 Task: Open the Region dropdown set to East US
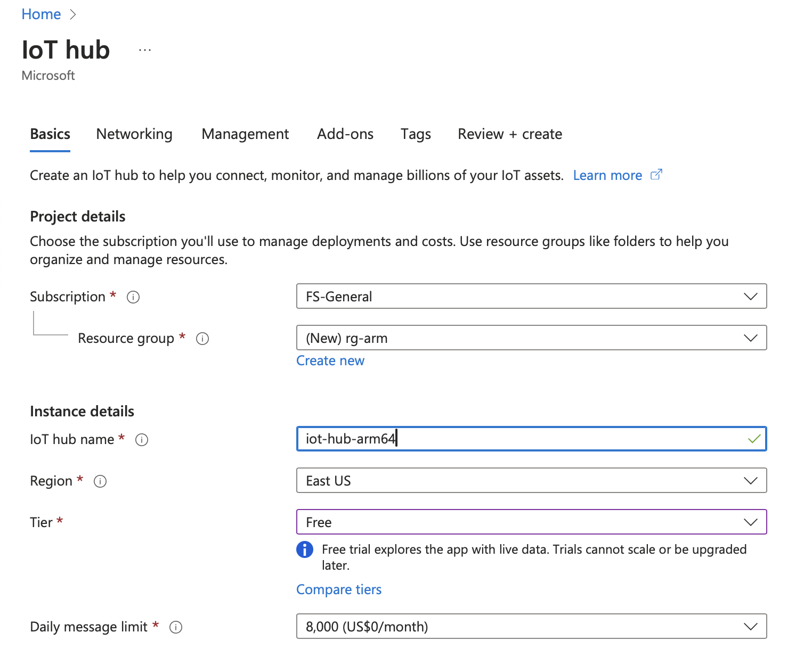[x=531, y=480]
